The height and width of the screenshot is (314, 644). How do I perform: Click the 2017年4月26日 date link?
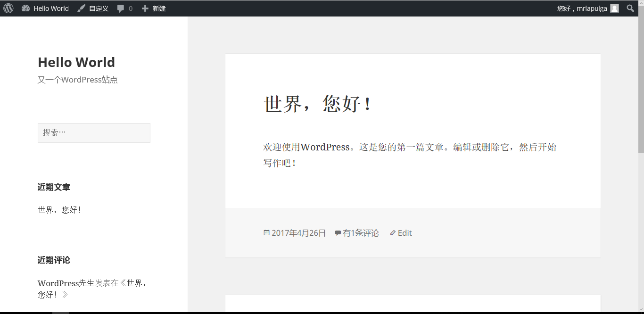299,233
